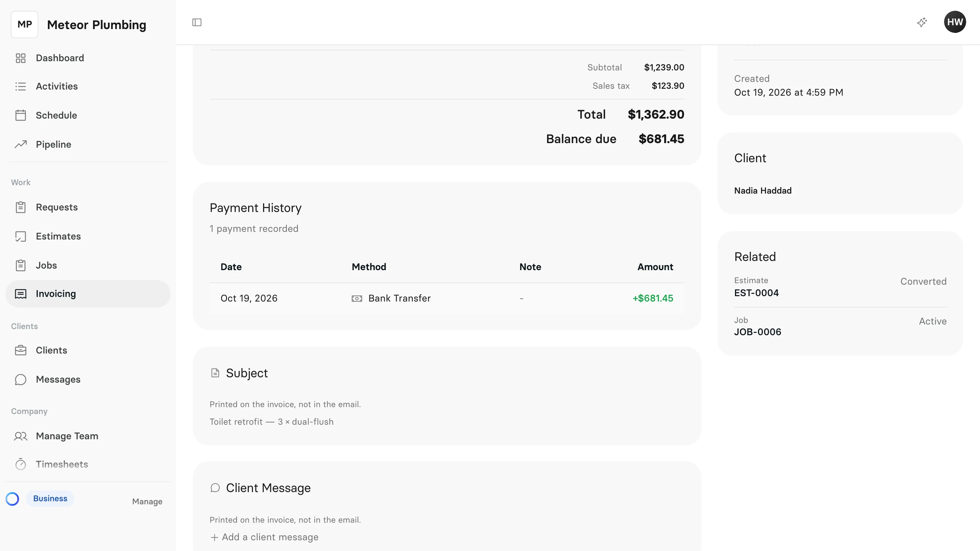Open the Requests list
This screenshot has height=551, width=980.
(88, 207)
